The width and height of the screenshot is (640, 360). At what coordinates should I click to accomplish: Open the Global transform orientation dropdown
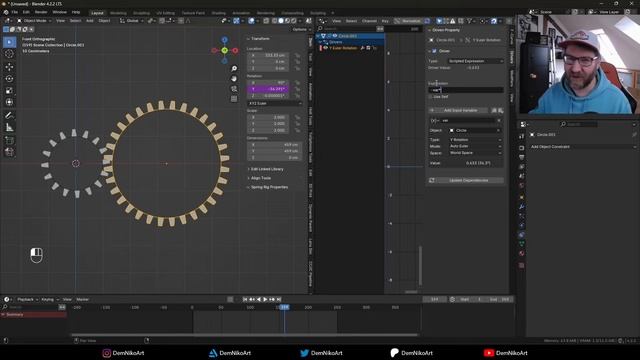click(x=131, y=20)
